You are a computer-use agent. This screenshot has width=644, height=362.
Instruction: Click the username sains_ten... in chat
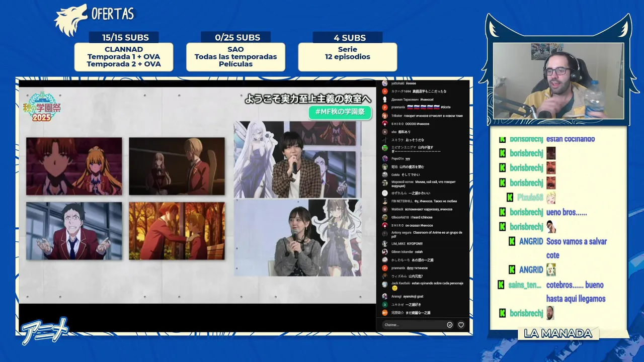pos(525,285)
